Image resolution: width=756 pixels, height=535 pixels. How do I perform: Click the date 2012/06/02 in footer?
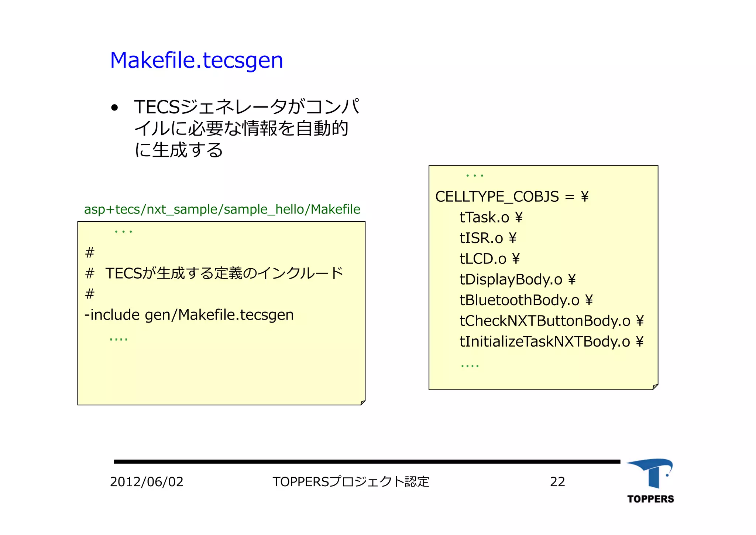pos(147,482)
